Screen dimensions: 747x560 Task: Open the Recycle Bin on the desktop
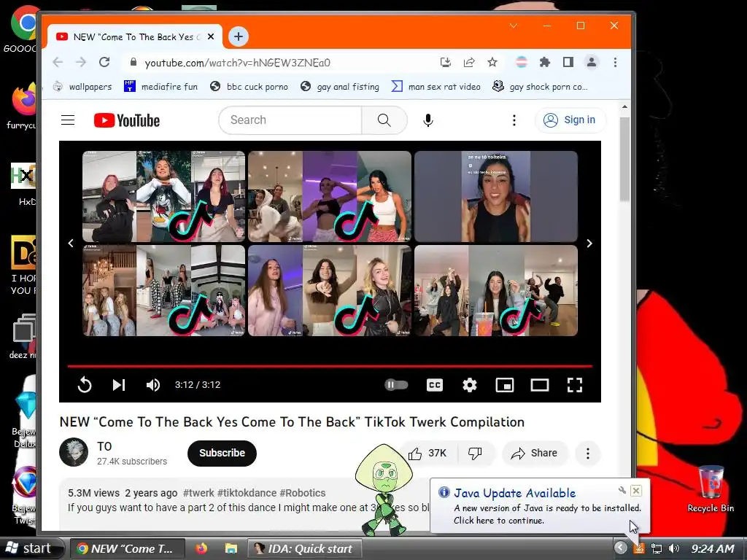coord(711,489)
